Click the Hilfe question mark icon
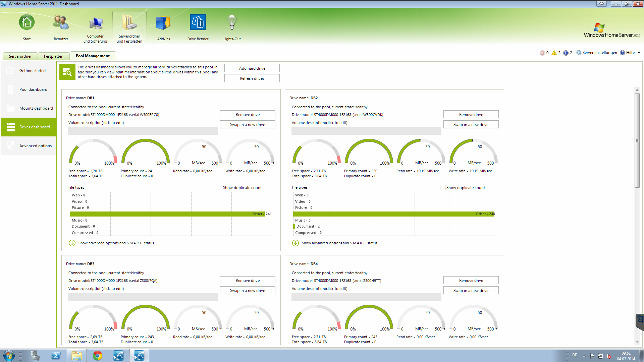The image size is (644, 362). [x=623, y=53]
